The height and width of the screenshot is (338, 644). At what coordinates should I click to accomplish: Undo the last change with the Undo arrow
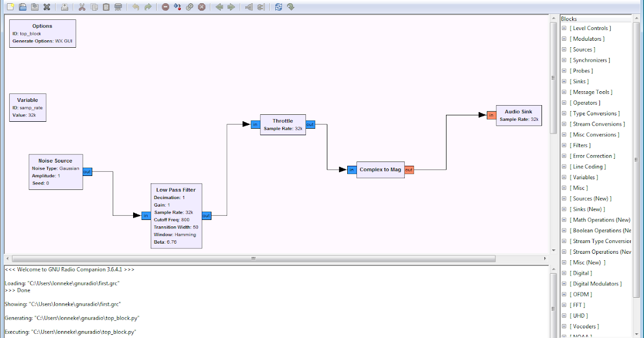(x=136, y=7)
